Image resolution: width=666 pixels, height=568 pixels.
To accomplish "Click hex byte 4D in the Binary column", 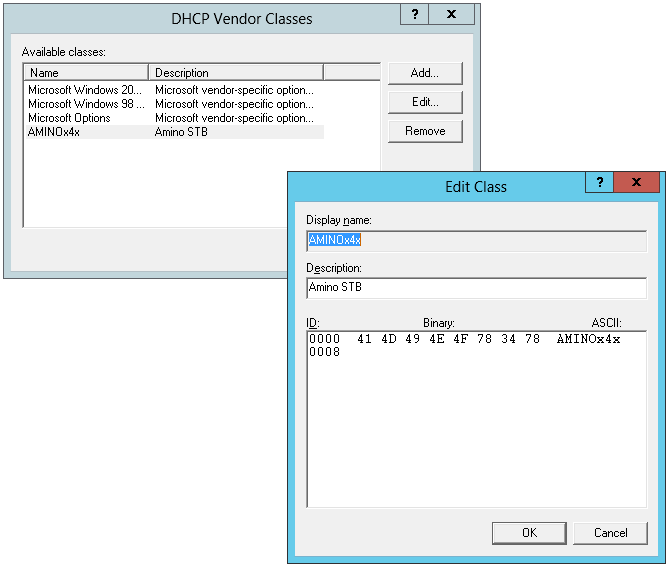I will pos(389,339).
